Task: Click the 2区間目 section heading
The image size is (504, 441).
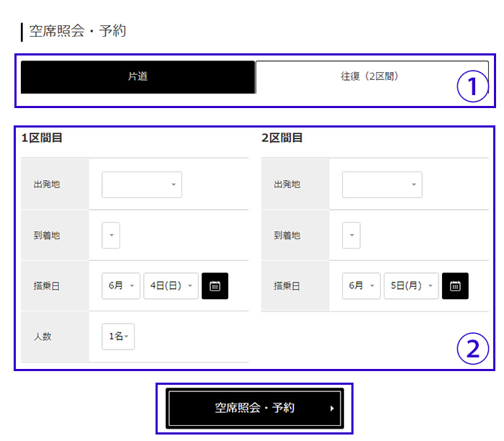Action: [x=282, y=138]
